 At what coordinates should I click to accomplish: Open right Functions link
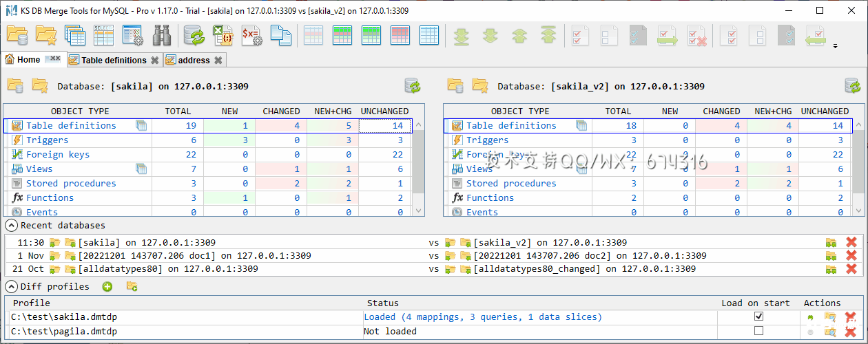point(490,197)
